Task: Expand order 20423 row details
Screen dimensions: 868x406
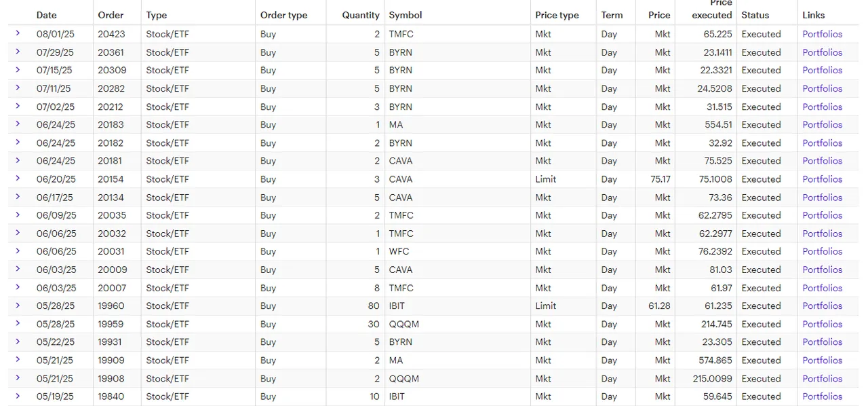Action: [x=18, y=33]
